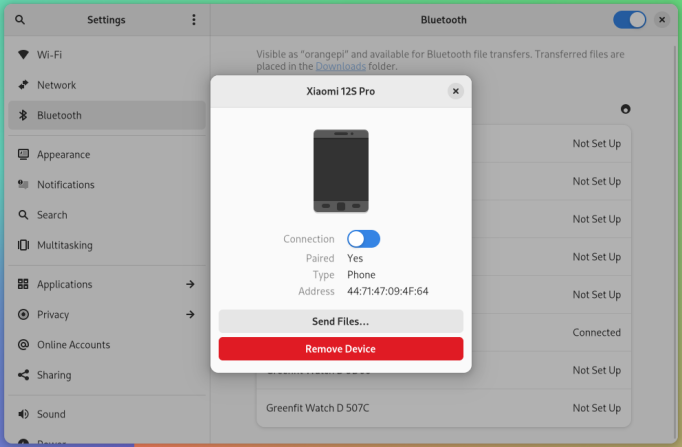Select the Privacy icon
The image size is (682, 447).
(x=23, y=314)
